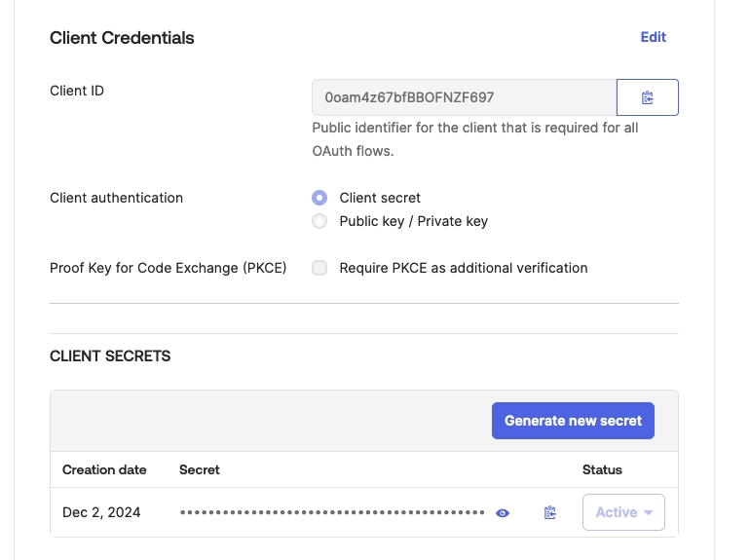Viewport: 750px width, 560px height.
Task: Click the Proof Key for Code Exchange label
Action: point(168,268)
